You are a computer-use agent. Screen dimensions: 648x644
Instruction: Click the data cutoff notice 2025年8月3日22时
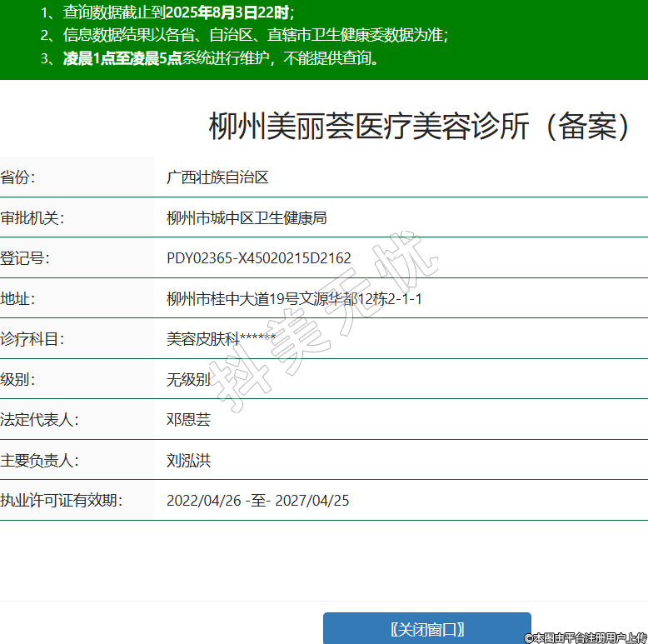[227, 12]
